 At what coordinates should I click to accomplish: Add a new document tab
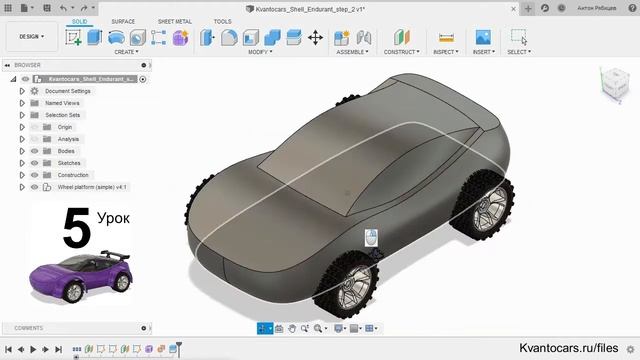click(528, 8)
